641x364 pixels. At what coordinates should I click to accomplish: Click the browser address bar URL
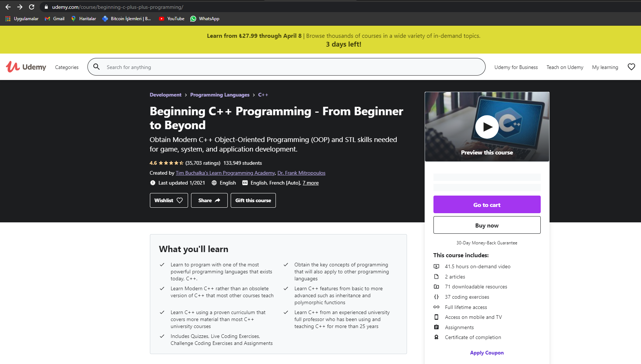[118, 7]
